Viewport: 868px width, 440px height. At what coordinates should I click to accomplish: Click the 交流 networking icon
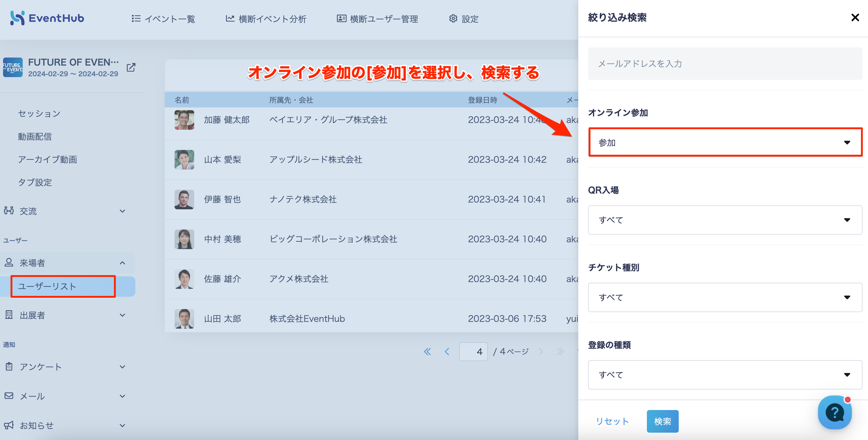[x=9, y=211]
